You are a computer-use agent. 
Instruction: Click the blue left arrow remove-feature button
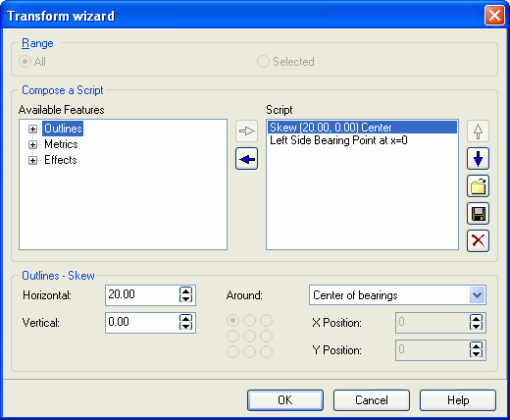point(247,159)
